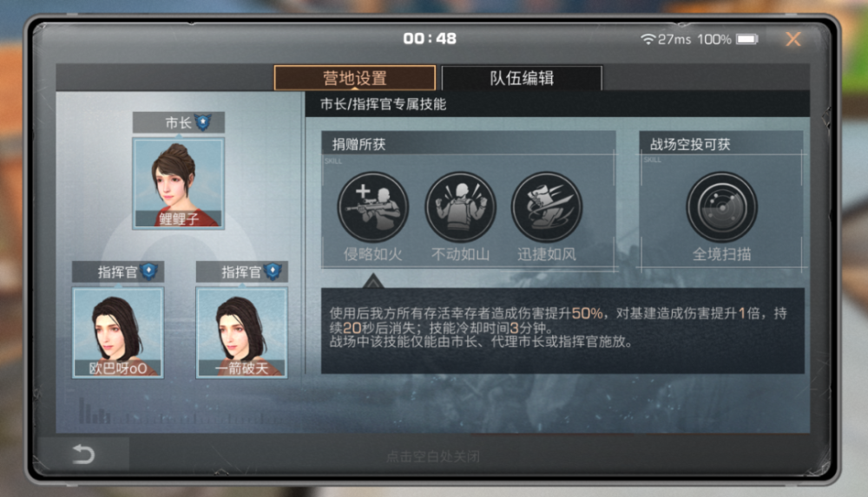Switch to the 队伍编辑 tab

pos(522,78)
